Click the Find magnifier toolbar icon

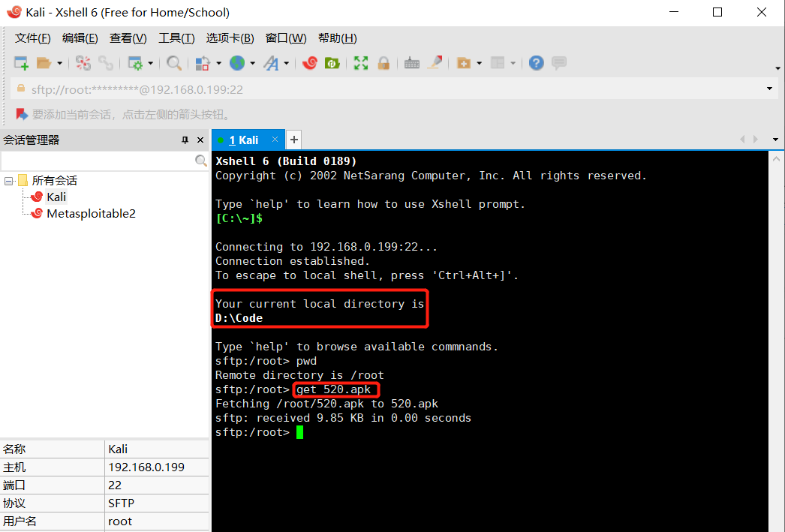[173, 63]
